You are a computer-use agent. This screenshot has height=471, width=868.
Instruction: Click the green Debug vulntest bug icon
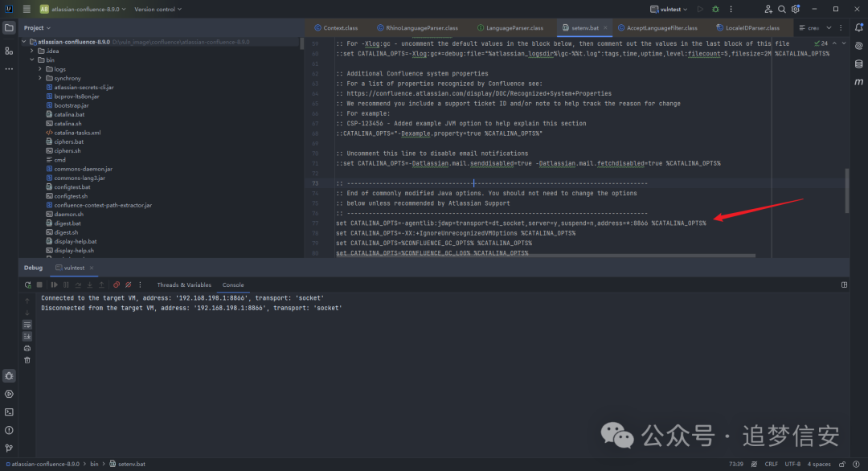click(715, 10)
